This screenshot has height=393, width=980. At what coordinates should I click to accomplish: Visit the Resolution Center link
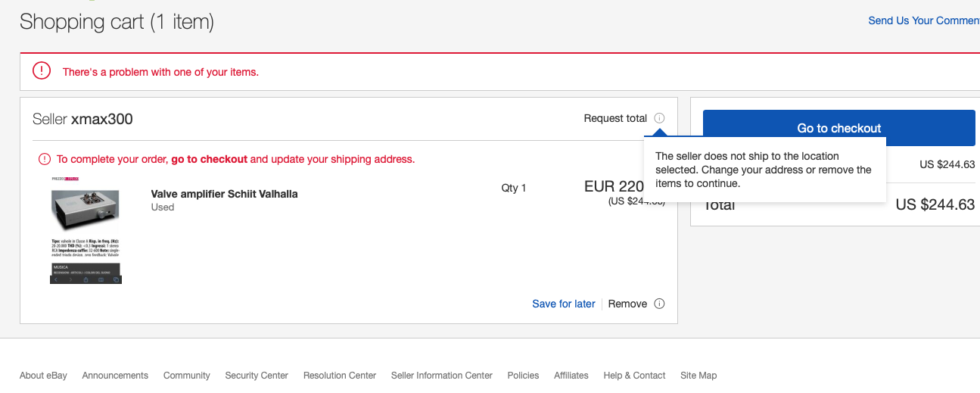(x=340, y=375)
